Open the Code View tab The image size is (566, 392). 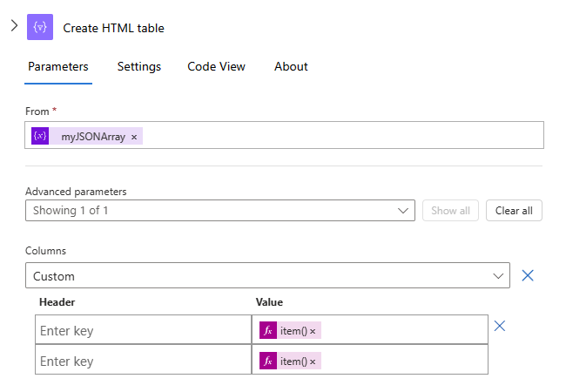(x=216, y=66)
